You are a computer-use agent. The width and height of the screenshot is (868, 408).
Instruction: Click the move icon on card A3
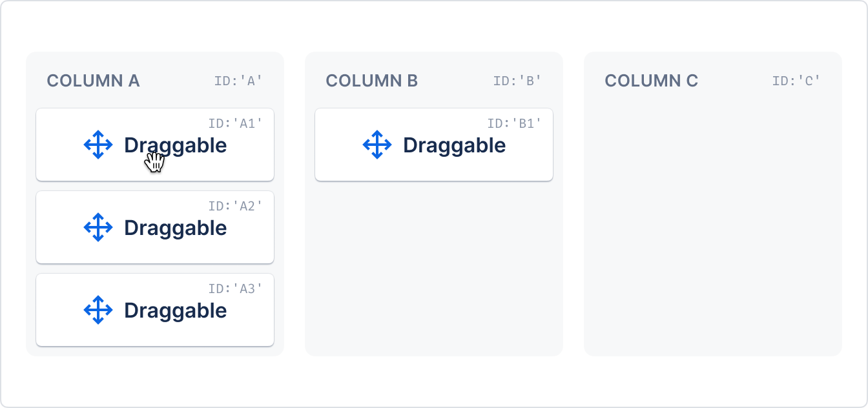pyautogui.click(x=98, y=310)
